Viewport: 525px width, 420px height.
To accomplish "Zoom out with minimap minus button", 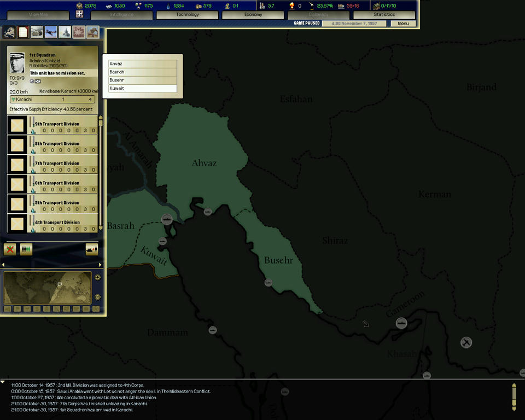I will (x=97, y=297).
